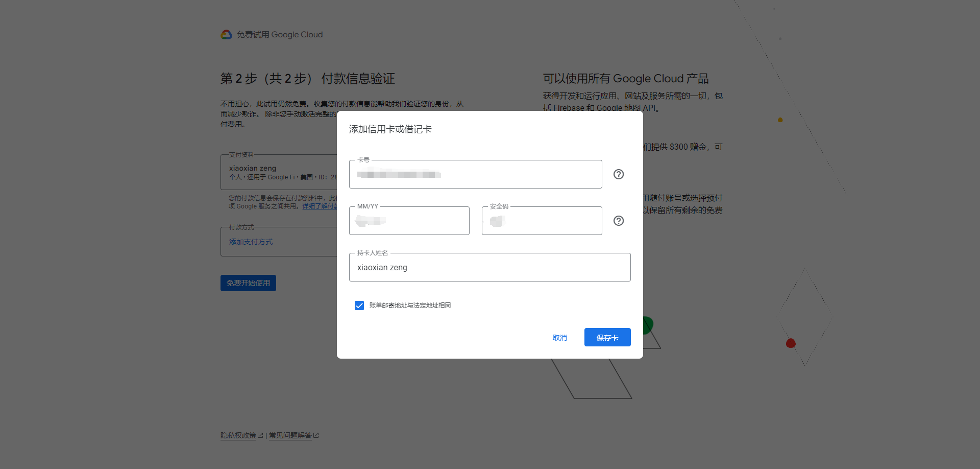Focus the 安全码 security code field
Viewport: 980px width, 469px height.
click(542, 221)
